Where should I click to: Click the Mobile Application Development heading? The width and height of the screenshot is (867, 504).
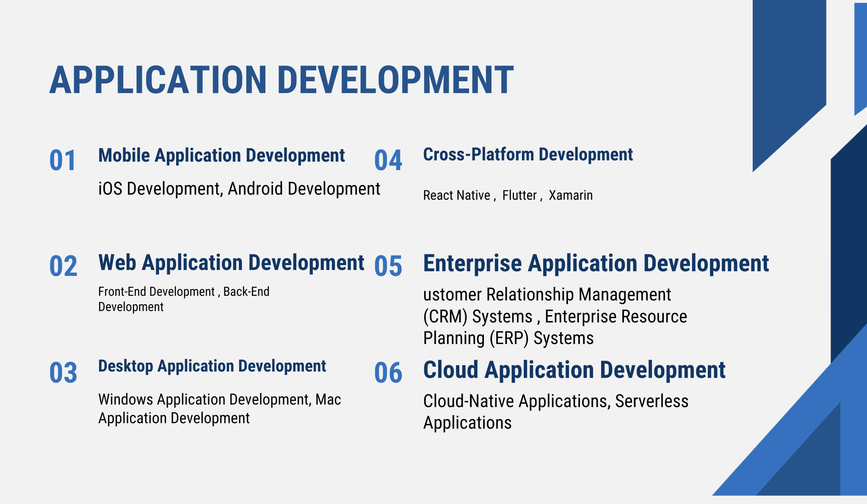click(221, 155)
